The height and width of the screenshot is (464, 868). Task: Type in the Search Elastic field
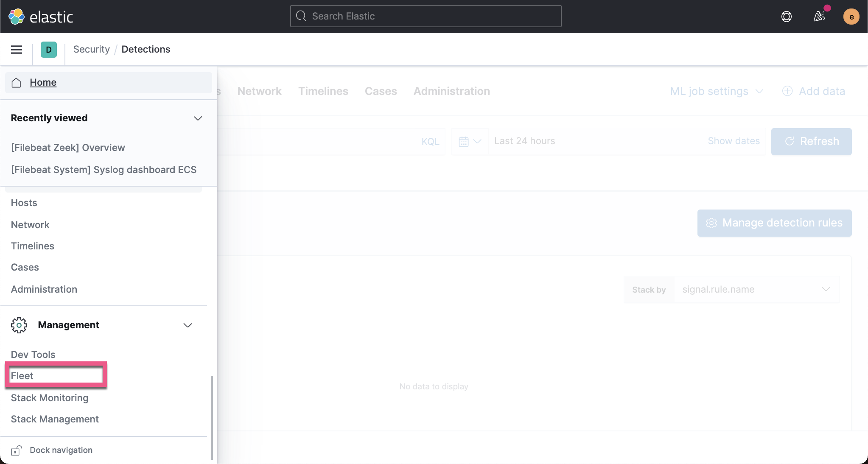tap(425, 16)
